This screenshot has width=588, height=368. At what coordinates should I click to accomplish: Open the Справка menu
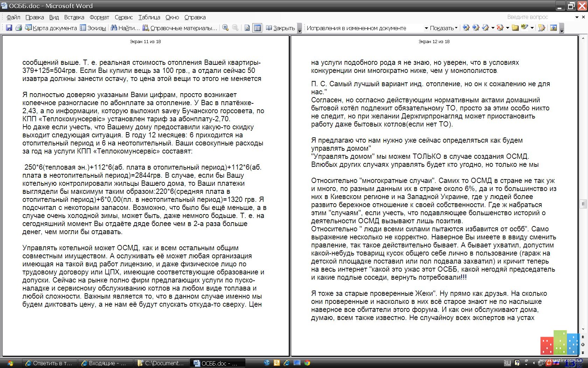coord(195,17)
